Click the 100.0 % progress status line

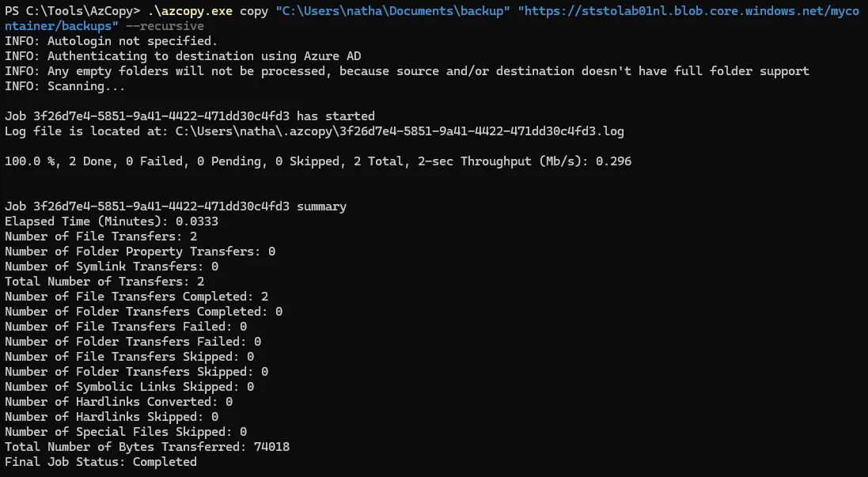318,161
